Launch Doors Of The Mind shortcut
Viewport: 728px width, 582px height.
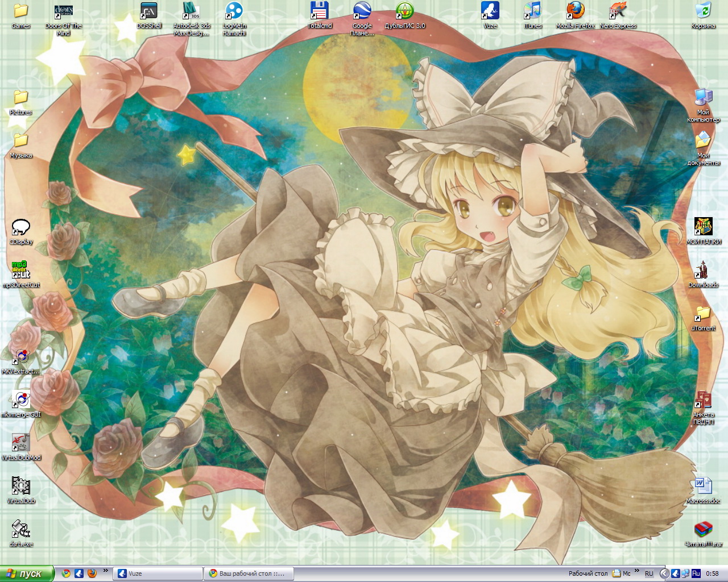[63, 19]
